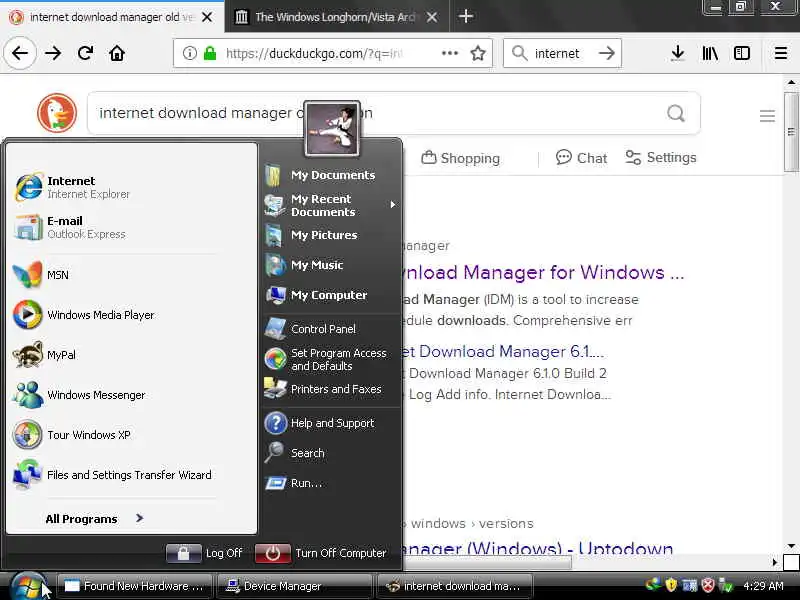The height and width of the screenshot is (600, 800).
Task: Click the DuckDuckGo logo
Action: click(x=57, y=113)
